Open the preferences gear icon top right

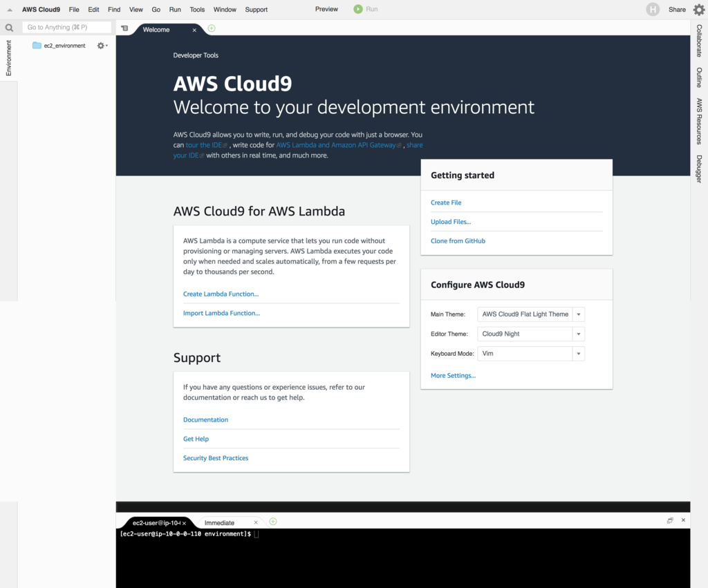[698, 10]
